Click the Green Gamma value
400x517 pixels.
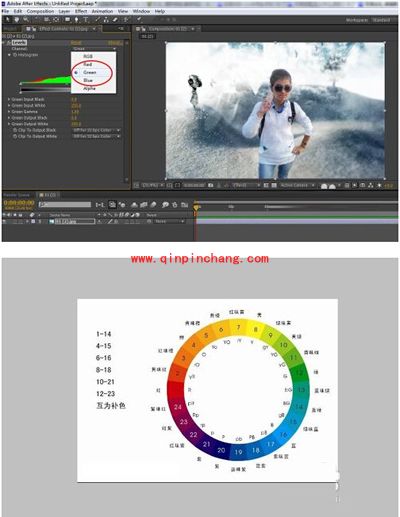(75, 112)
